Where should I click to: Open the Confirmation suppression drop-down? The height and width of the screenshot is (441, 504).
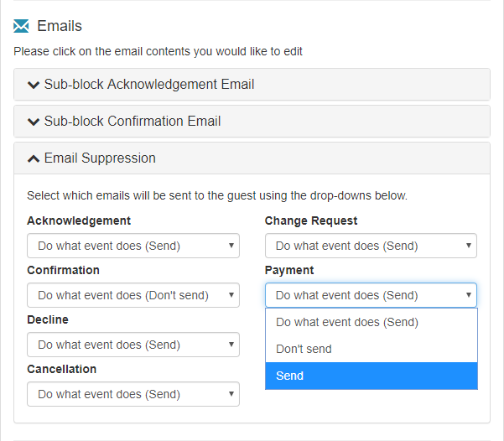tap(132, 295)
